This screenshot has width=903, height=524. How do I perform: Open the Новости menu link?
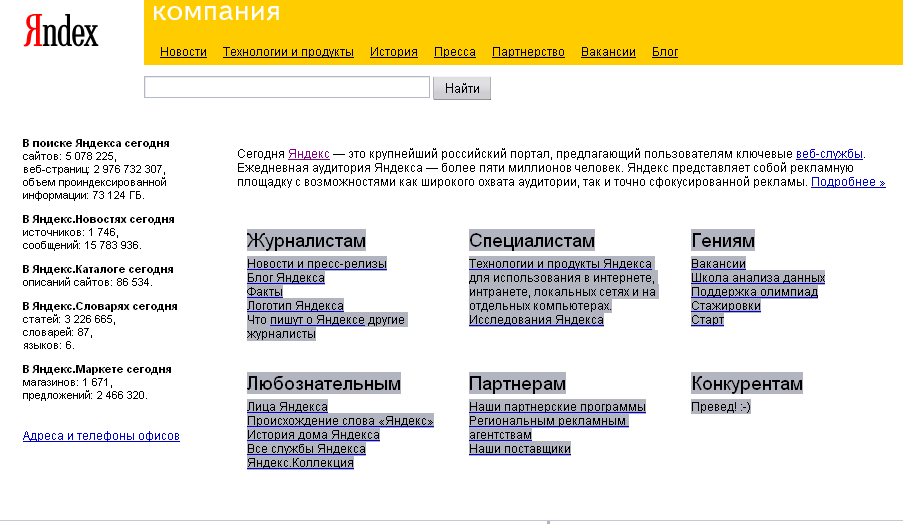point(183,52)
